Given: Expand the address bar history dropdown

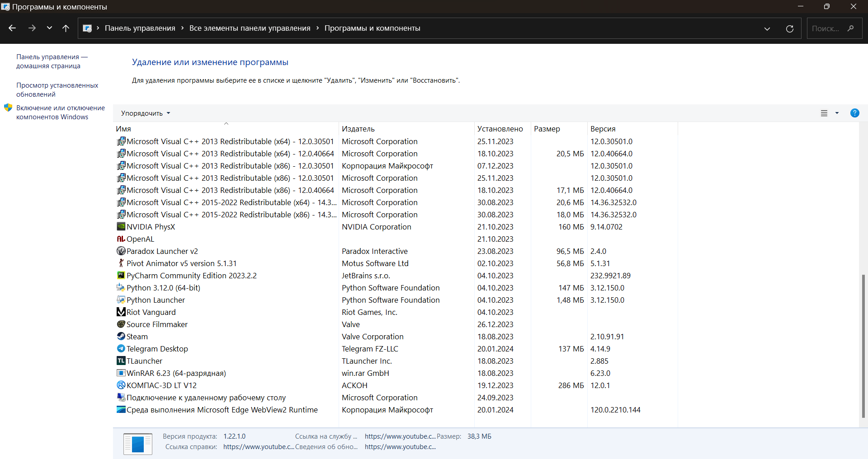Looking at the screenshot, I should 767,28.
